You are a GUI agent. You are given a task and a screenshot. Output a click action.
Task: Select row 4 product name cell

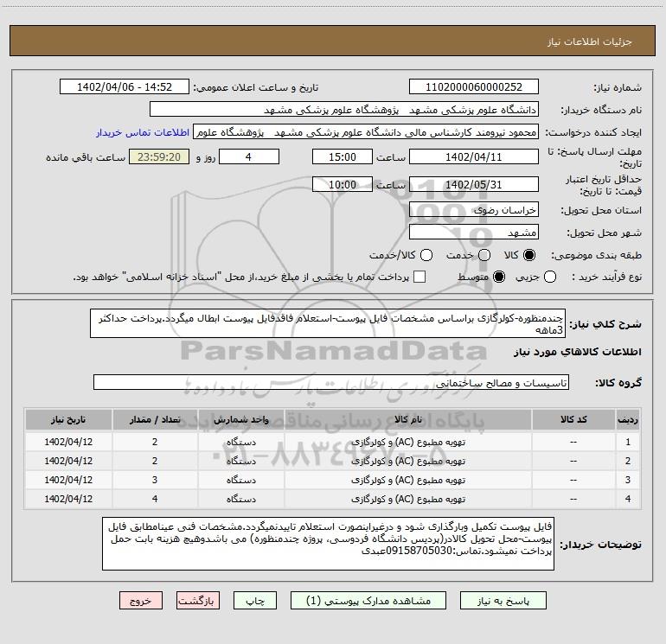pos(408,499)
